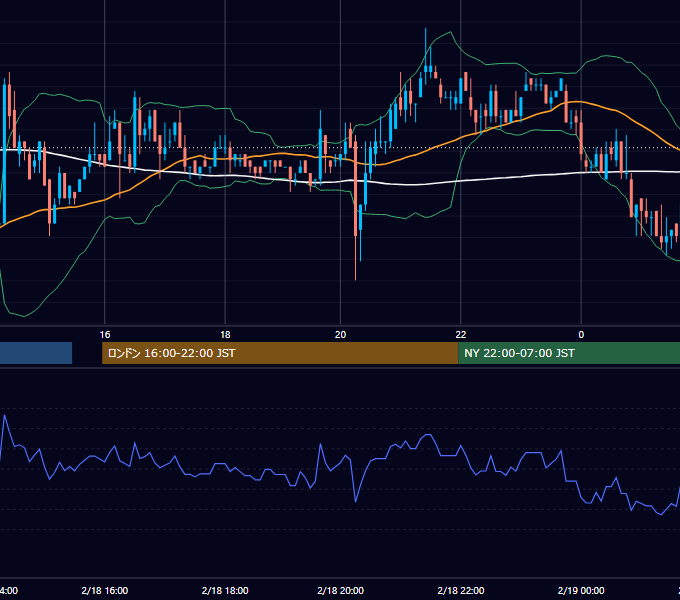Click the ロンドン 16:00-22:00 JST session bar
680x600 pixels.
click(280, 353)
